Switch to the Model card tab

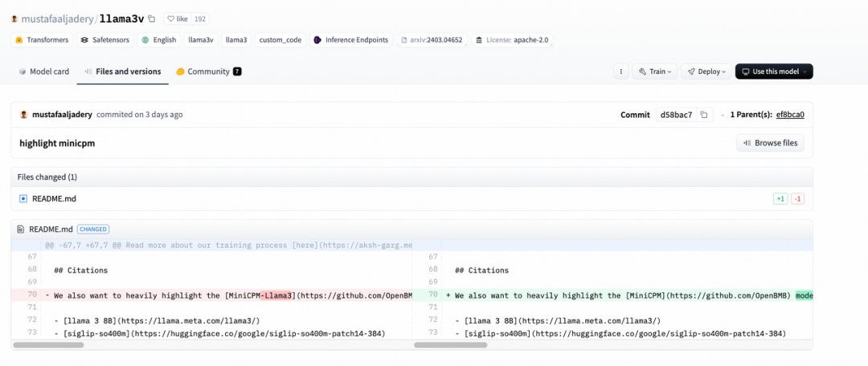(x=44, y=71)
